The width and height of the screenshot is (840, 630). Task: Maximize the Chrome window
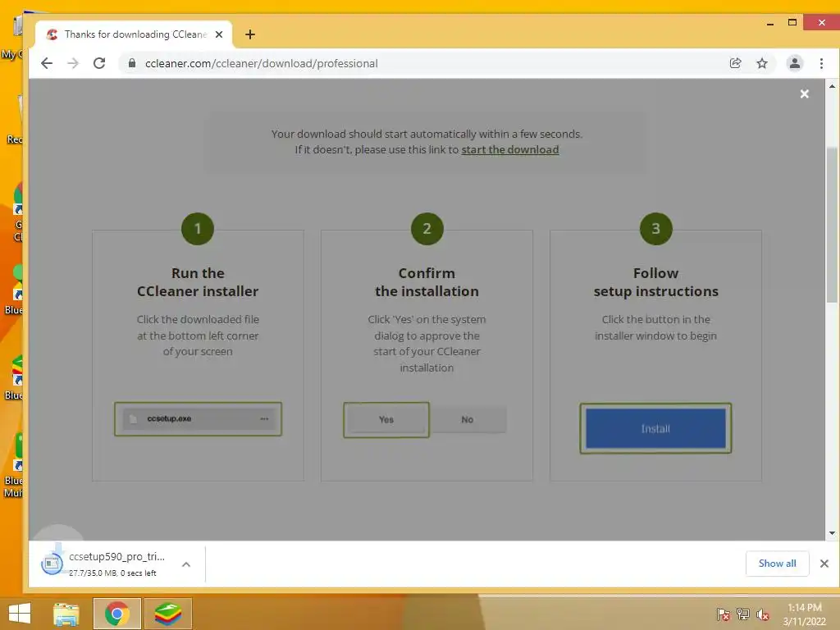[x=792, y=22]
